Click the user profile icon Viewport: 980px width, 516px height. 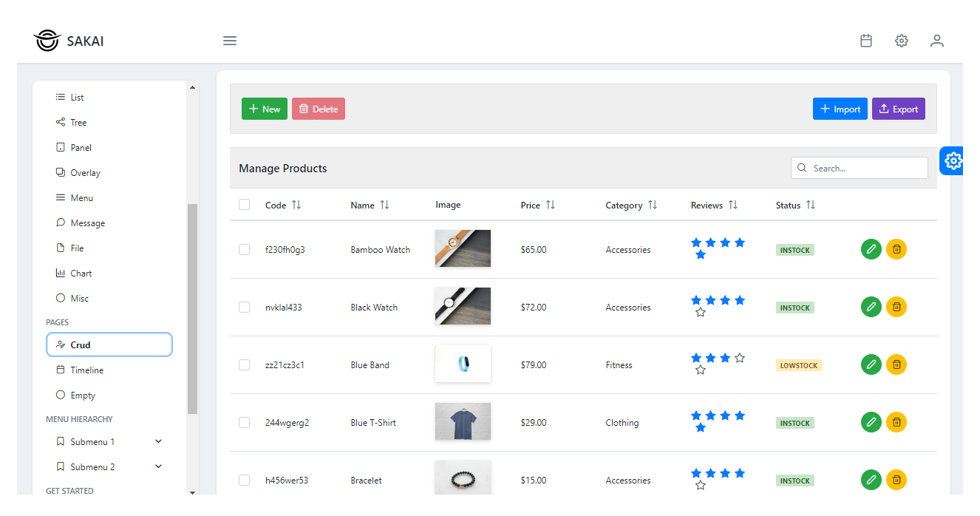tap(937, 41)
